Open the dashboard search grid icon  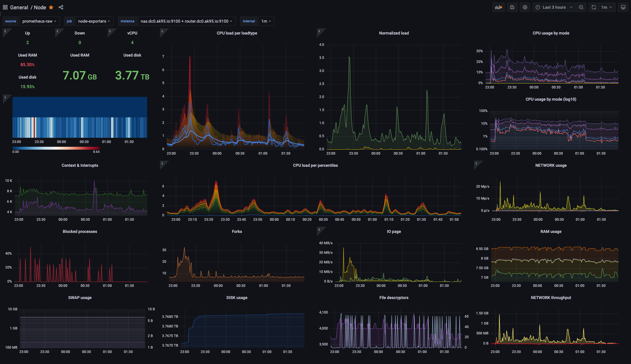[x=5, y=7]
